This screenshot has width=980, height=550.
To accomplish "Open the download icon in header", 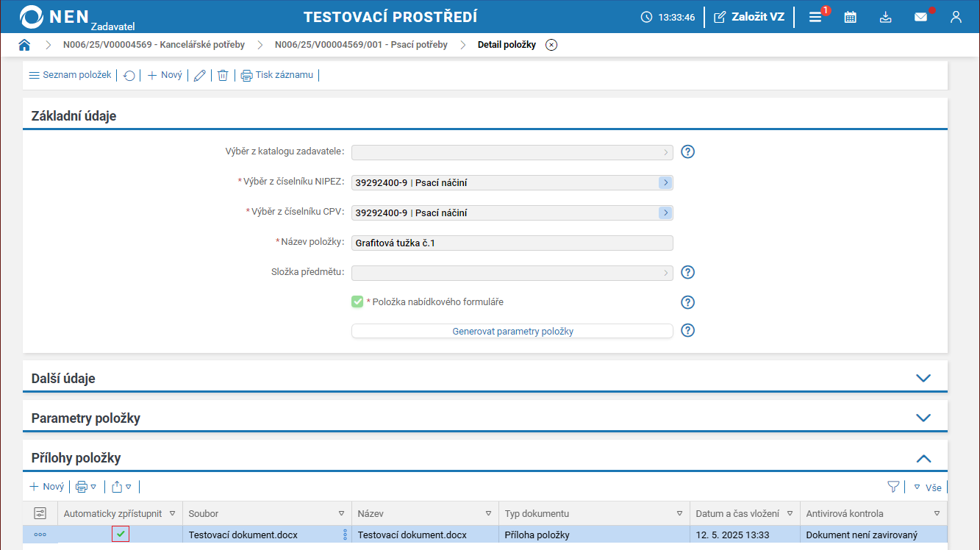I will pyautogui.click(x=885, y=17).
